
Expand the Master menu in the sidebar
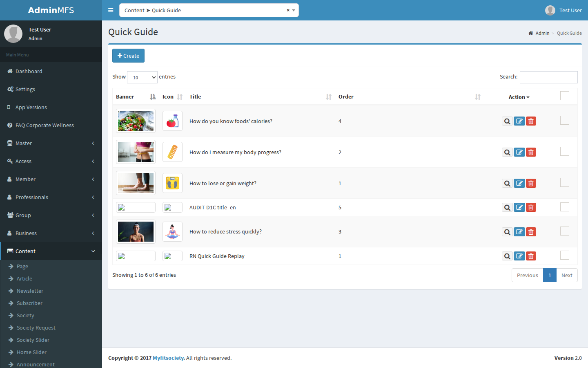(51, 143)
